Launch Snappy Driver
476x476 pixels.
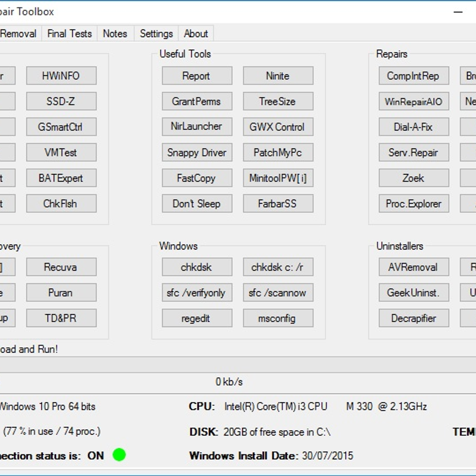point(197,152)
